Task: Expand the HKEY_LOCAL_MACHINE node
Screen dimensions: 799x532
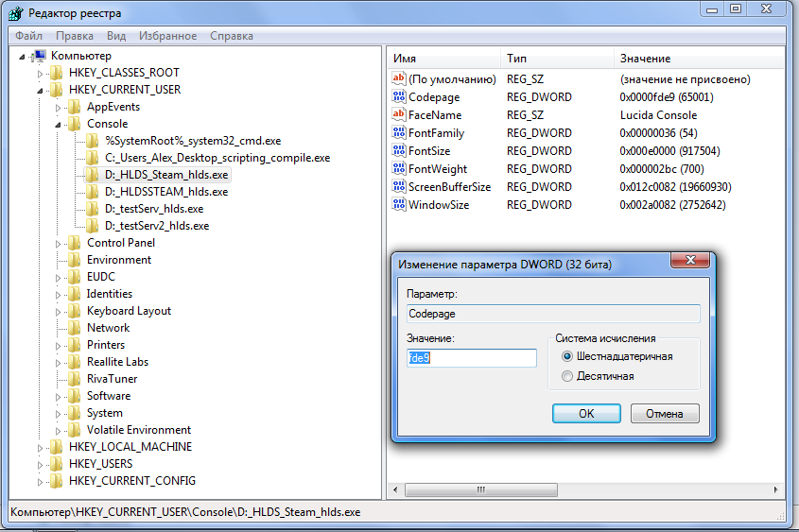Action: pos(40,448)
